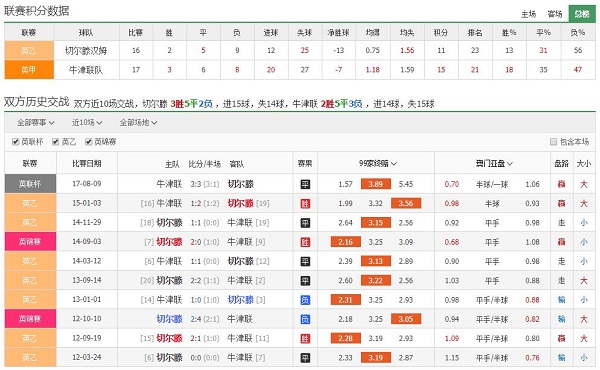This screenshot has height=370, width=600.
Task: Click the 比赛日期 column header
Action: pos(87,164)
